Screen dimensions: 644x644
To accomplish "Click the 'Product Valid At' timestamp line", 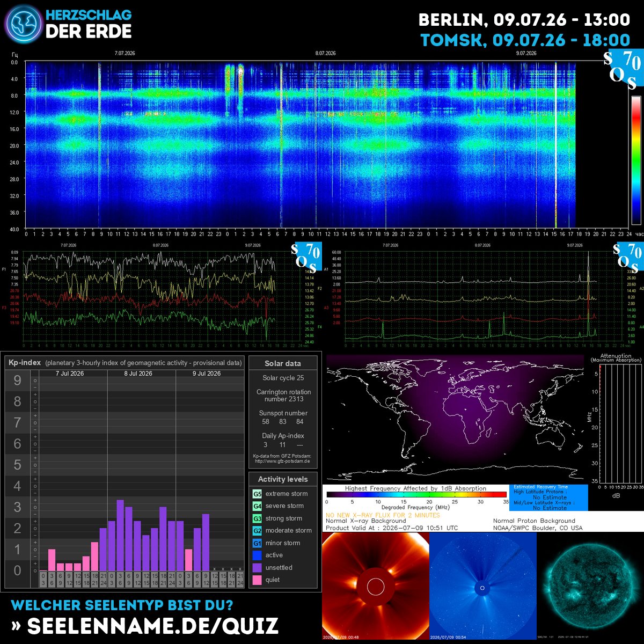I will 392,528.
